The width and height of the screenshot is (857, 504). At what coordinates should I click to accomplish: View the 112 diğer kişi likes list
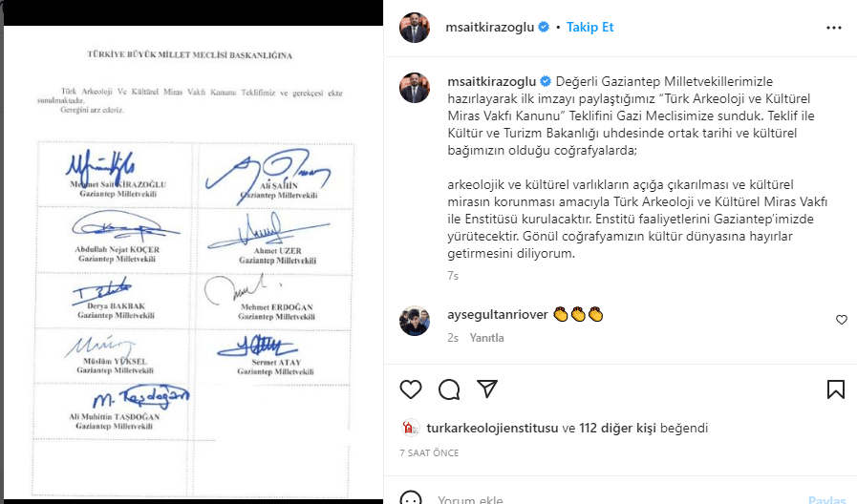click(x=617, y=428)
